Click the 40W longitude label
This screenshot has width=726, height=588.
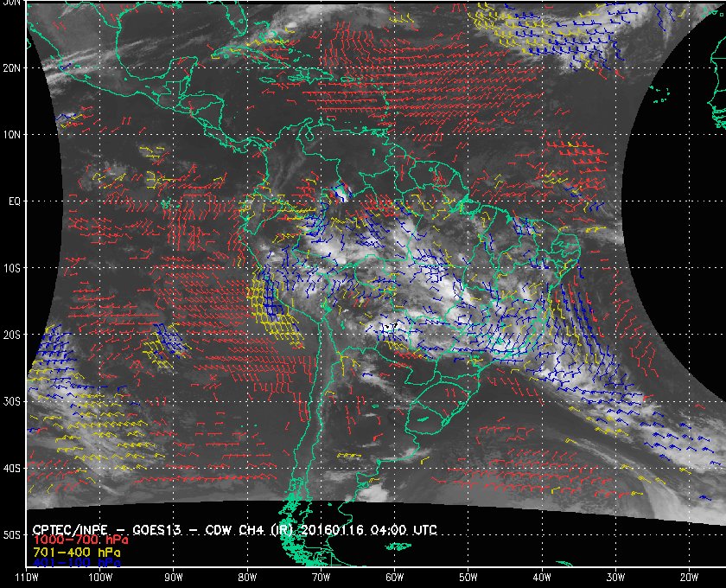tap(542, 577)
